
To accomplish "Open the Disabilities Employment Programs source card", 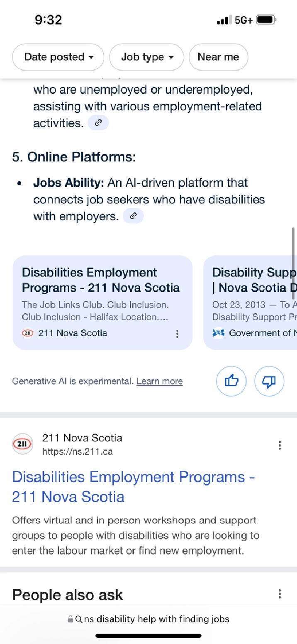I will click(x=102, y=295).
